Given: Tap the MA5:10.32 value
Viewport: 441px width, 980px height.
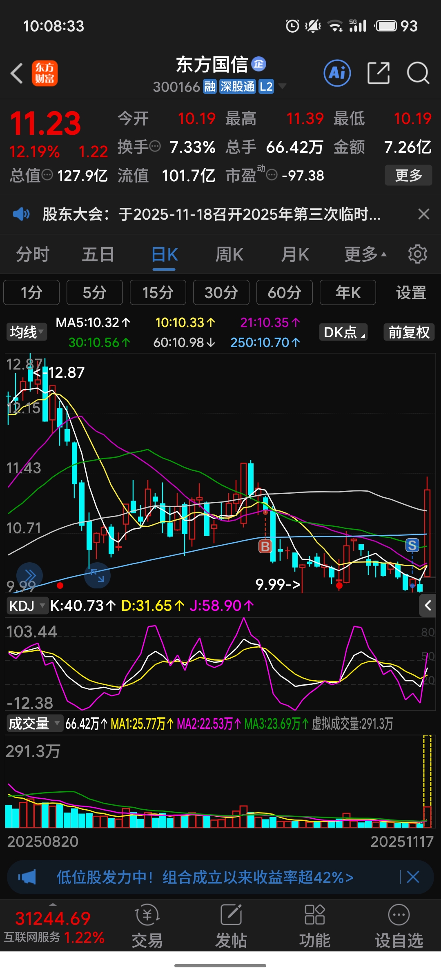Looking at the screenshot, I should [93, 323].
